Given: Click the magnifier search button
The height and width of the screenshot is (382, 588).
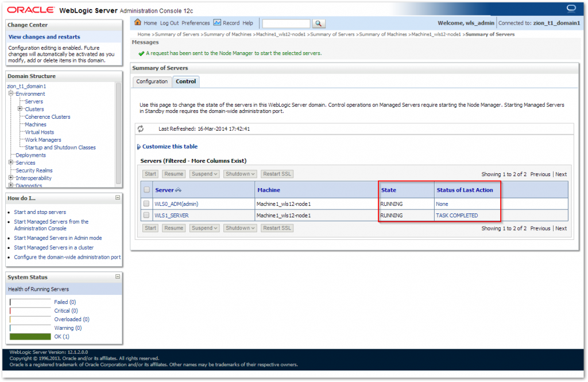Looking at the screenshot, I should [x=319, y=24].
